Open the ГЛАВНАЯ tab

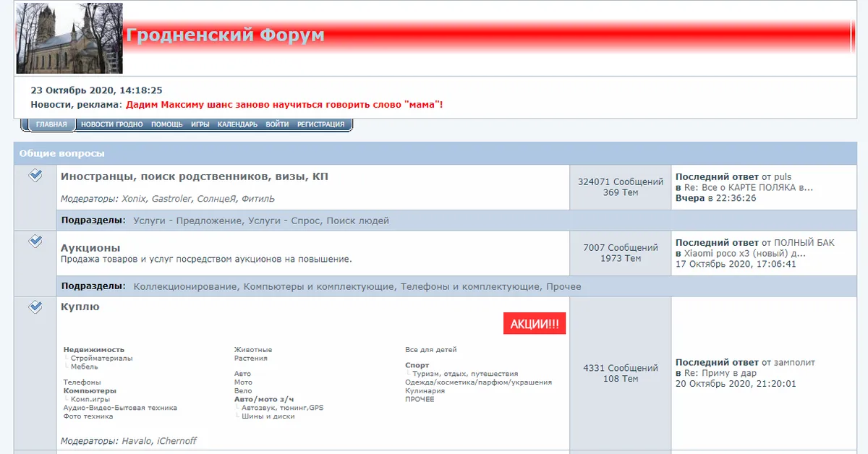pos(51,124)
